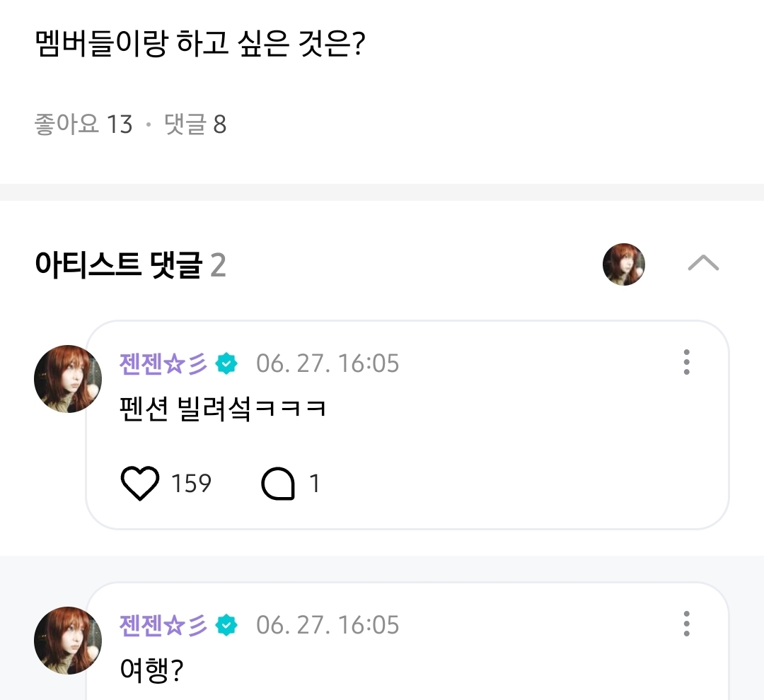Like the '펜션 빌려석ㅋㅋㅋ' comment with the heart icon
764x700 pixels.
click(x=140, y=484)
